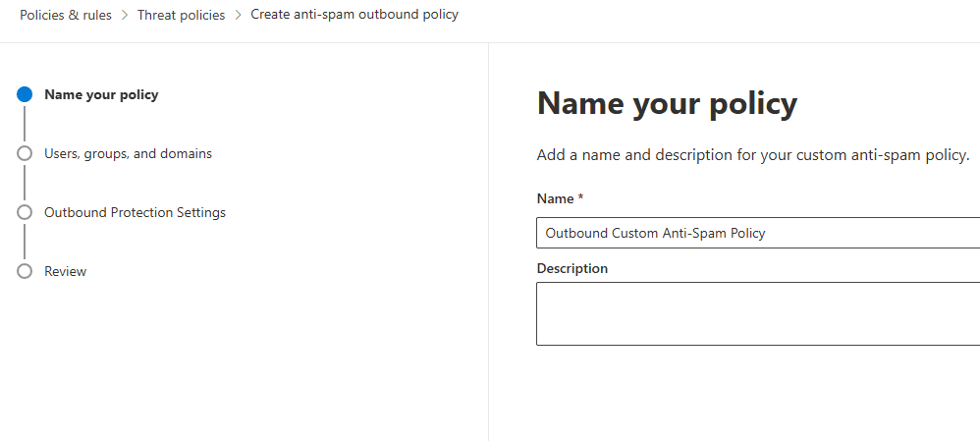
Task: Click the circle beside Users, groups, and domains
Action: pos(25,154)
